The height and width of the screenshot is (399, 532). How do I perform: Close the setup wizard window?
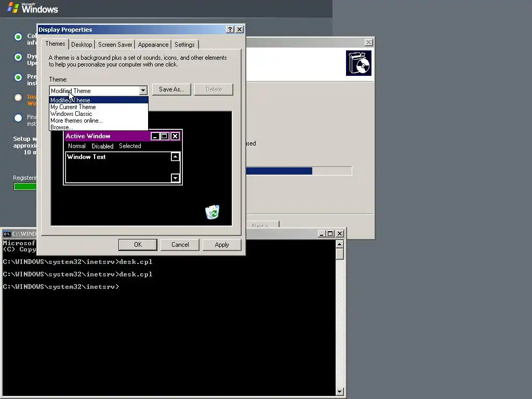click(368, 43)
